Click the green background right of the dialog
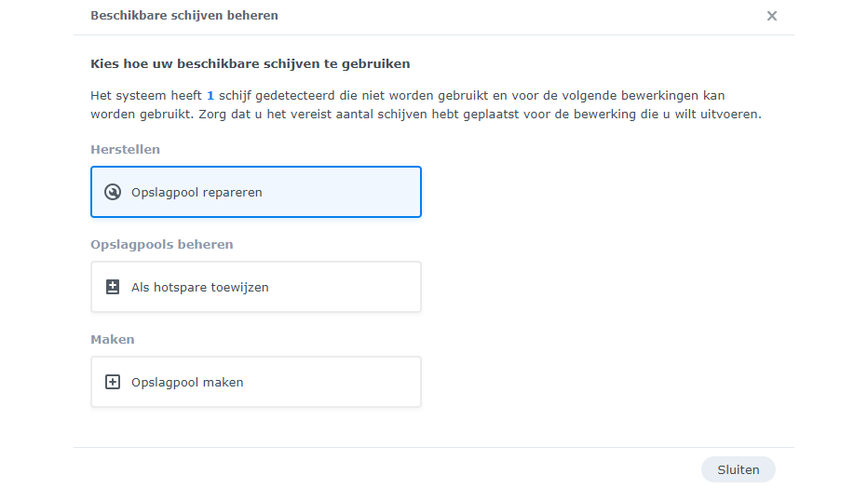This screenshot has width=868, height=488. coord(831,244)
